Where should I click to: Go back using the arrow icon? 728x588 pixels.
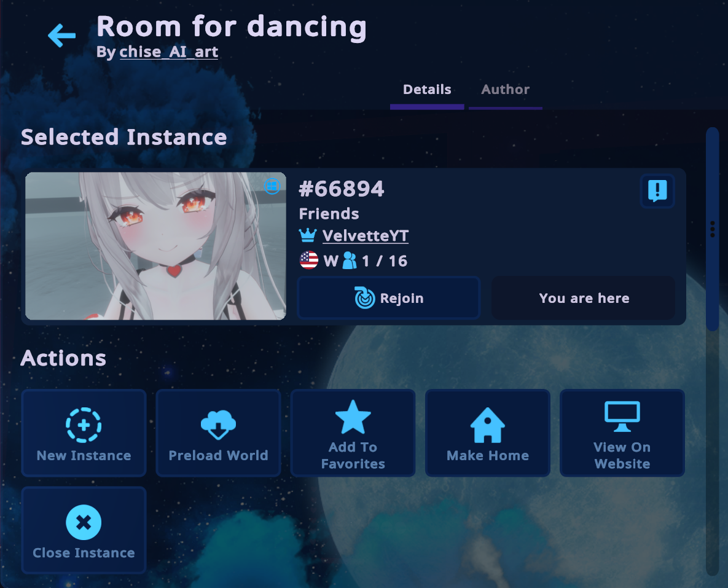pos(62,35)
